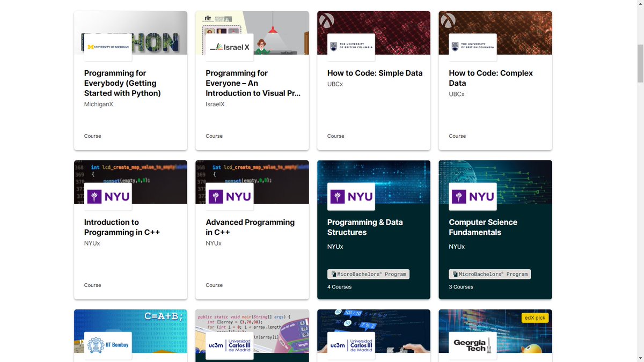The height and width of the screenshot is (362, 644).
Task: Click Course label on the IsraelX card
Action: (x=214, y=136)
